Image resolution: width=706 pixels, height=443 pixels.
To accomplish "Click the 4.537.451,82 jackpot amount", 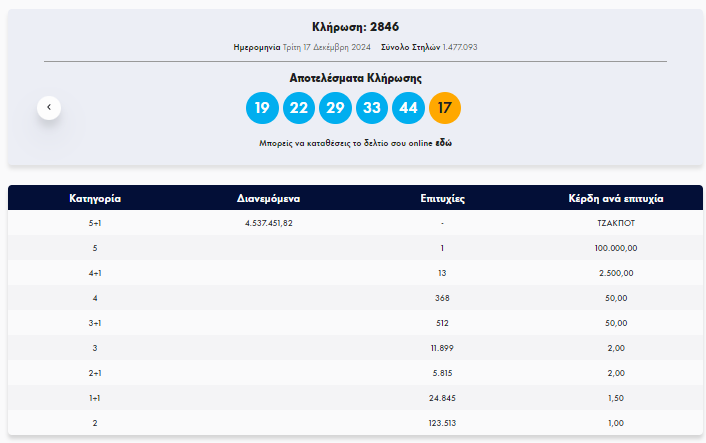I will coord(268,223).
